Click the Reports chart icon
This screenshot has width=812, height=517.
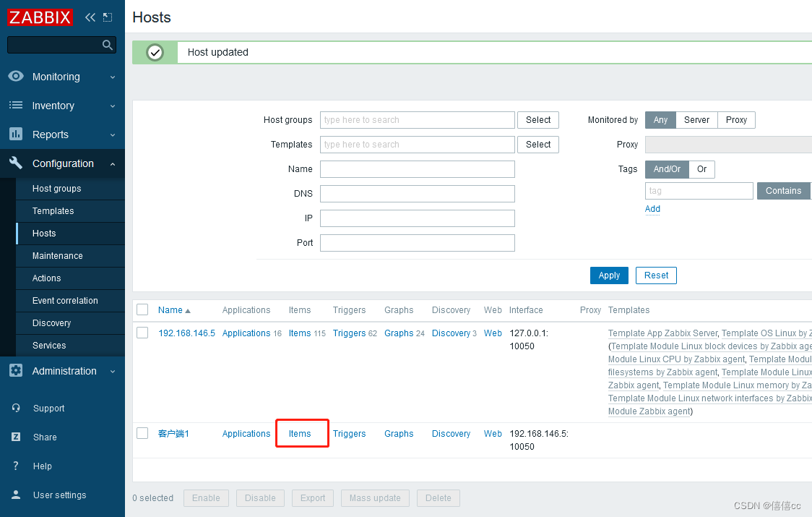click(x=16, y=134)
